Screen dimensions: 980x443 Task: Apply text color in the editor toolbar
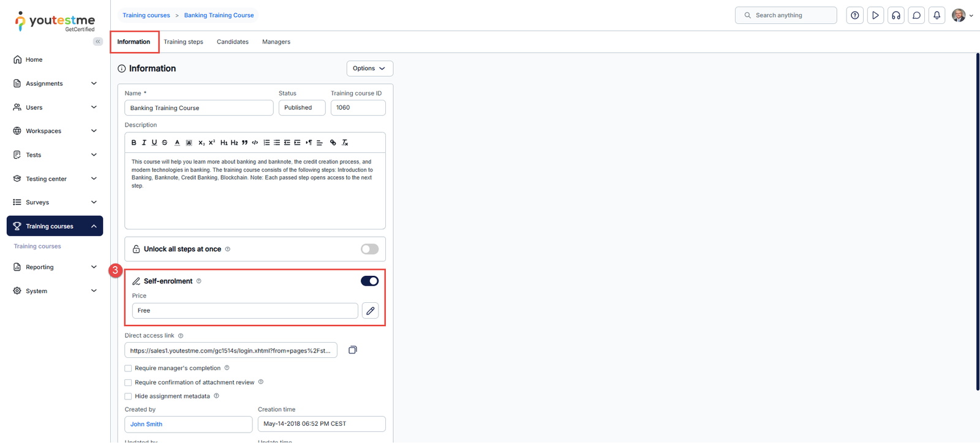(x=177, y=143)
